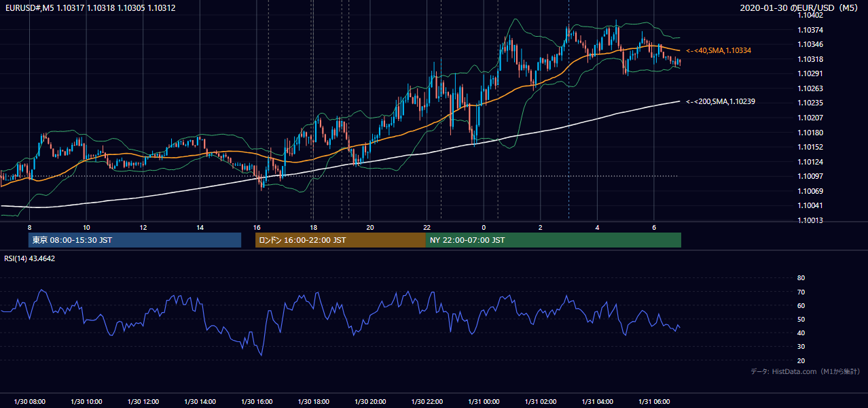Image resolution: width=868 pixels, height=408 pixels.
Task: Click the 1/31 06:00 bottom time label
Action: click(x=653, y=402)
